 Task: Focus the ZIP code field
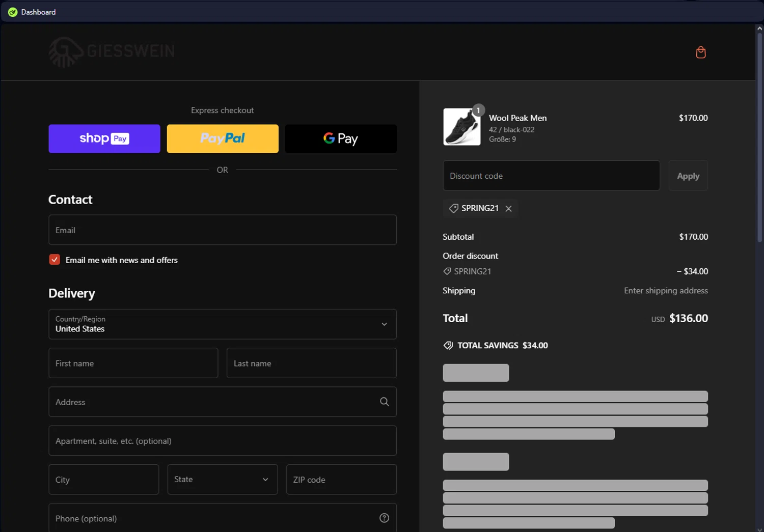pos(341,479)
